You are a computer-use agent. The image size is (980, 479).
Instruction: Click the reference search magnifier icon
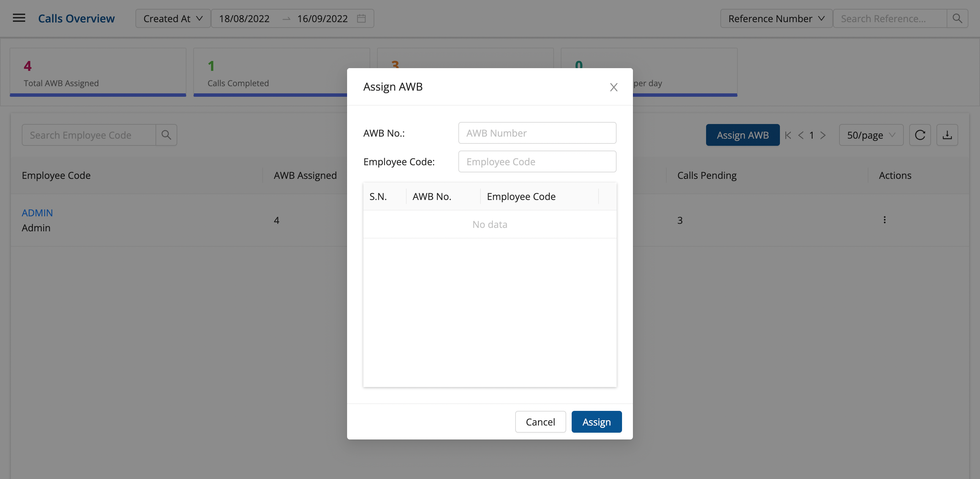(957, 18)
